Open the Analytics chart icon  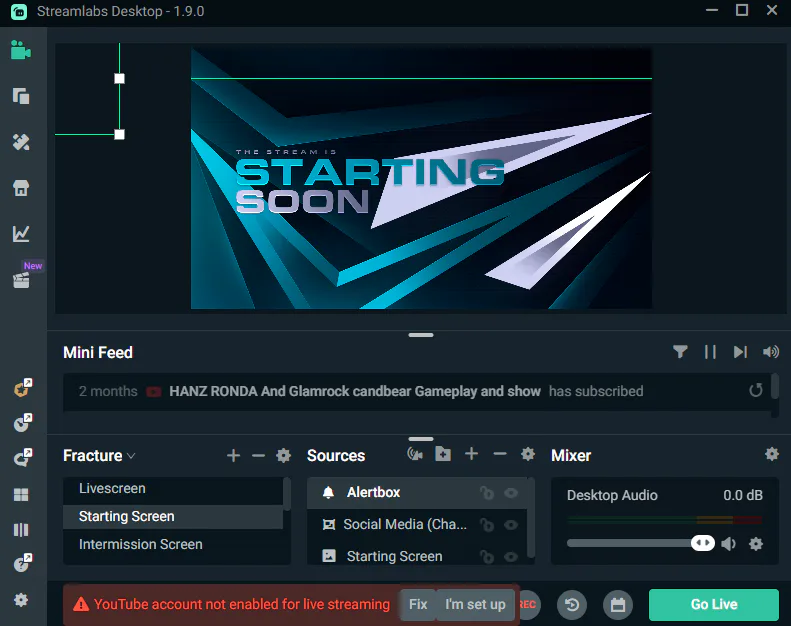[x=21, y=233]
